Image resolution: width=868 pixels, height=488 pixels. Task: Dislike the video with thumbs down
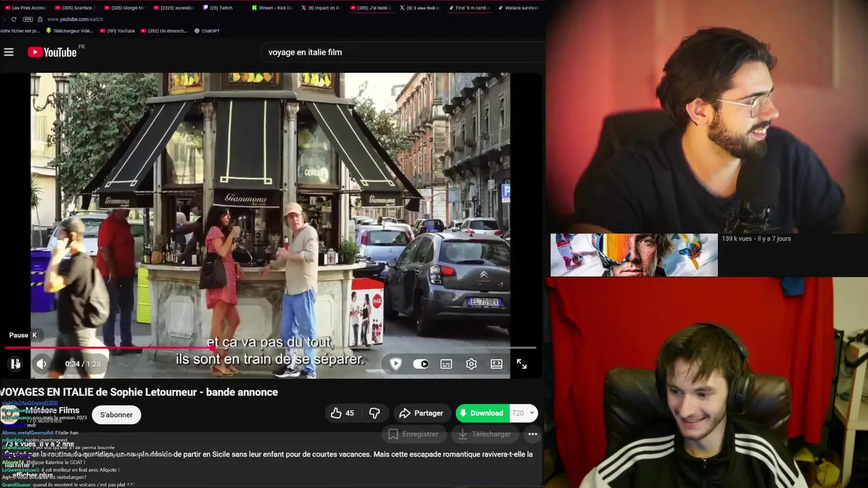pyautogui.click(x=374, y=413)
